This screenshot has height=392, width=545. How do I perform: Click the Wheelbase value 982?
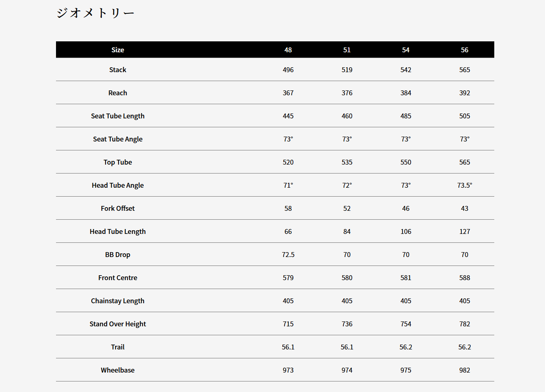pos(465,370)
